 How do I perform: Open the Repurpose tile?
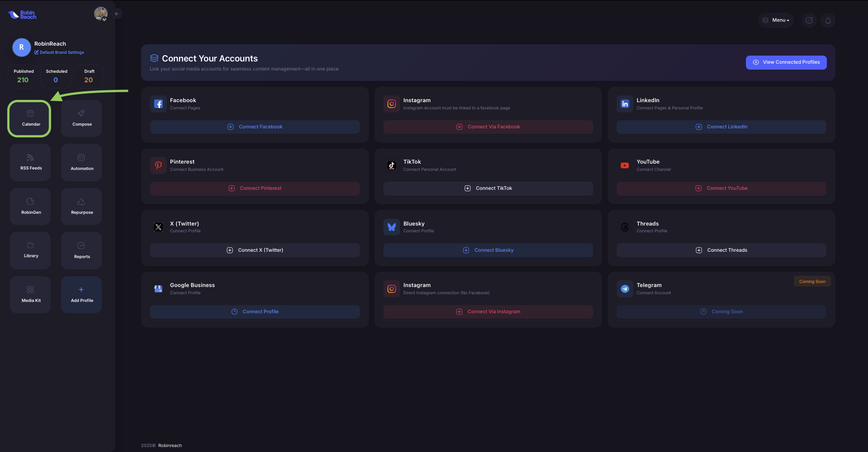[81, 207]
